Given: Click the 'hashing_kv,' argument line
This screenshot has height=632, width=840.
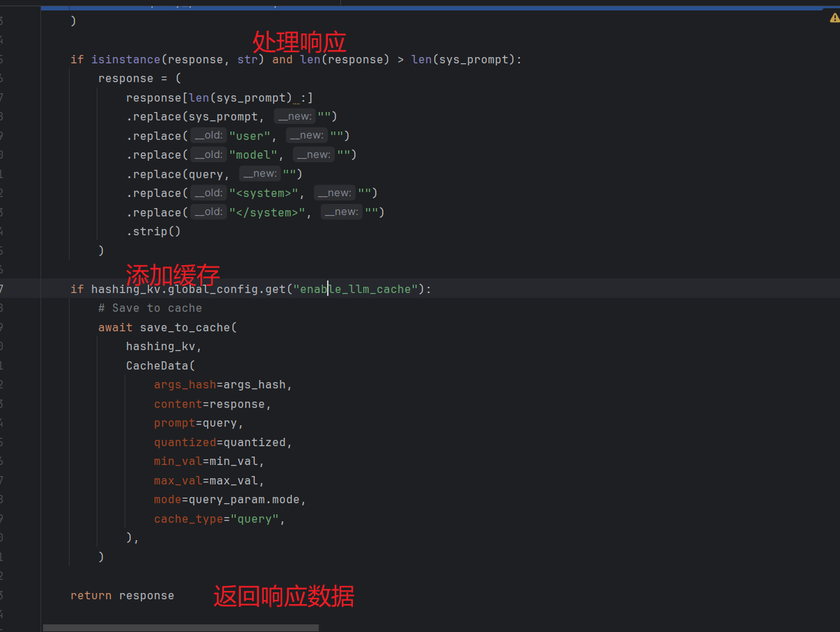Looking at the screenshot, I should pos(164,347).
